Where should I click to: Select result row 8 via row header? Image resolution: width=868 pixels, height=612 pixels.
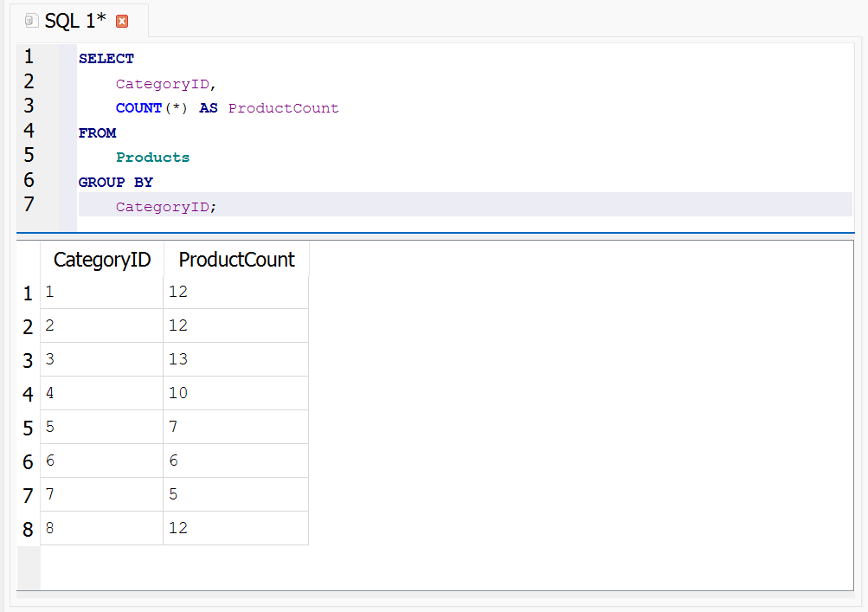tap(29, 530)
